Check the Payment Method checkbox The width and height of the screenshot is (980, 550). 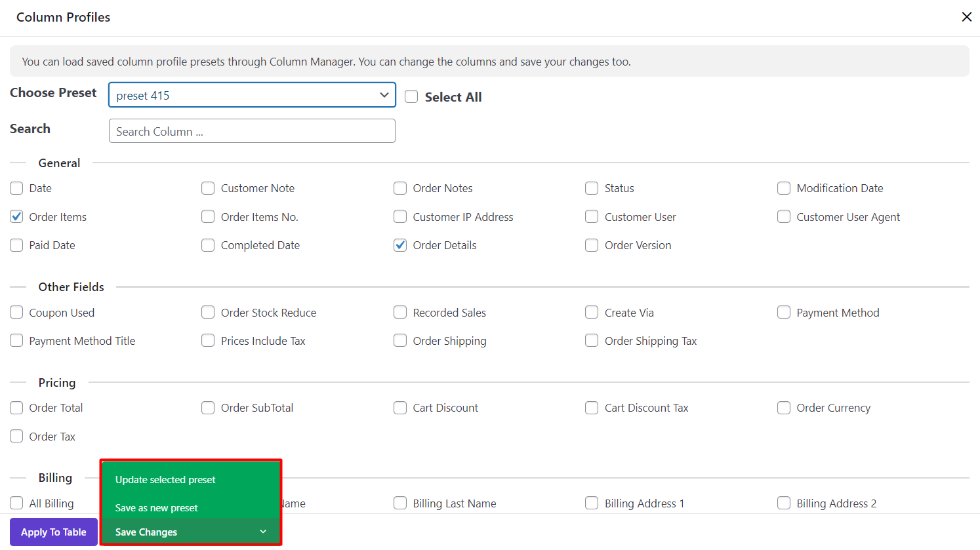coord(784,313)
